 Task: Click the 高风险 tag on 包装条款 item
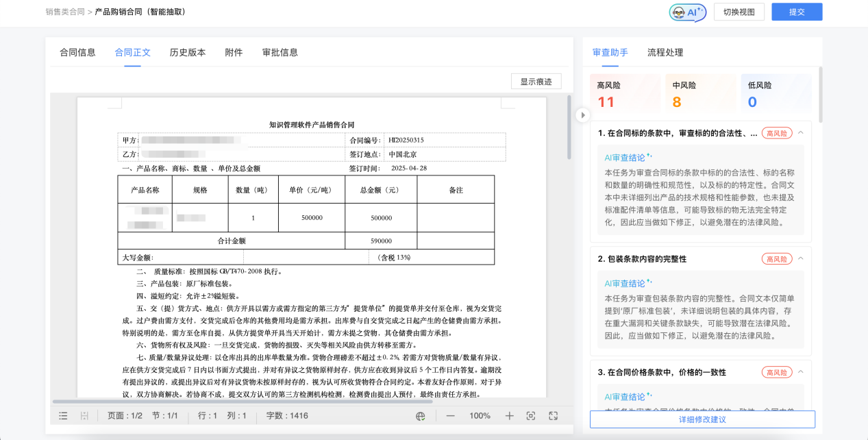pos(777,258)
